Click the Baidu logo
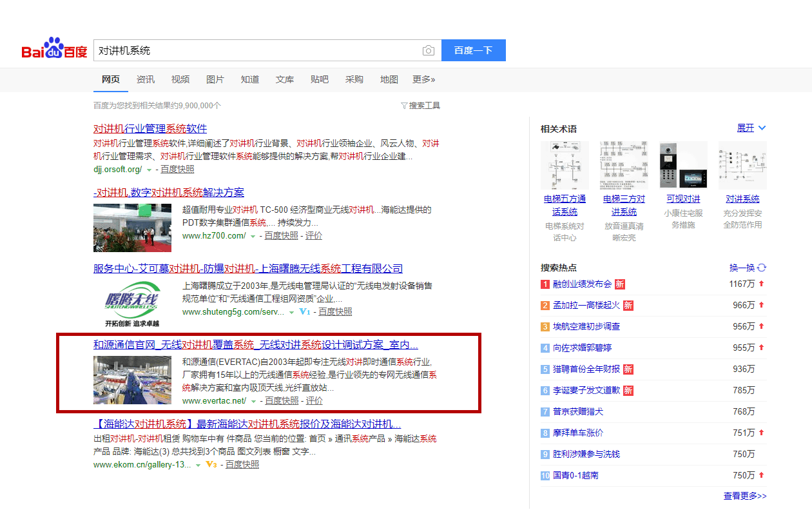 pyautogui.click(x=54, y=50)
